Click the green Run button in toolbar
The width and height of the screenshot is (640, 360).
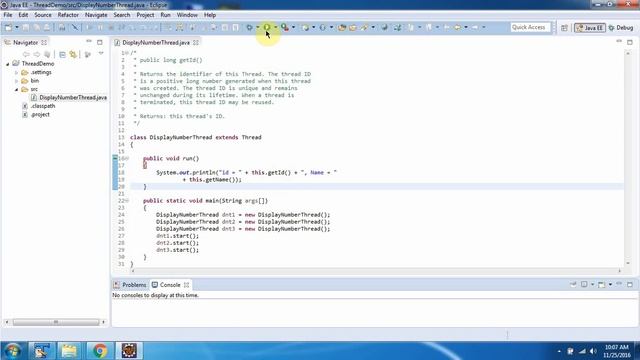point(267,27)
